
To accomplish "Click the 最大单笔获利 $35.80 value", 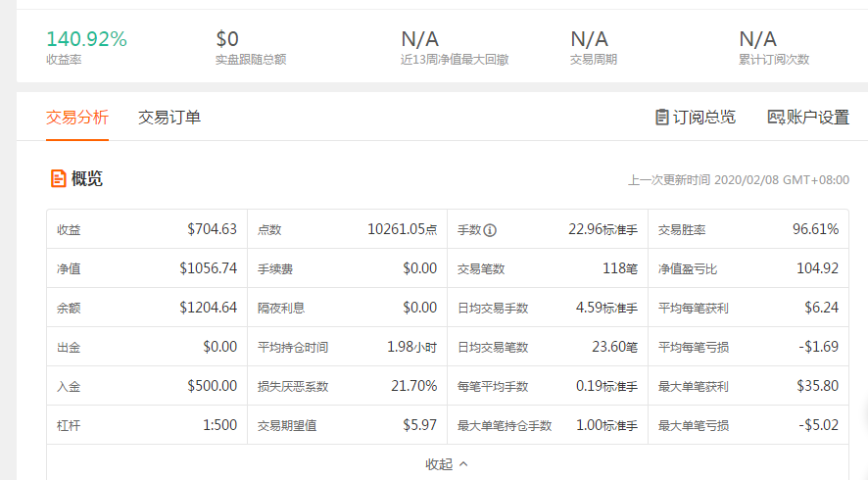I will (x=816, y=387).
